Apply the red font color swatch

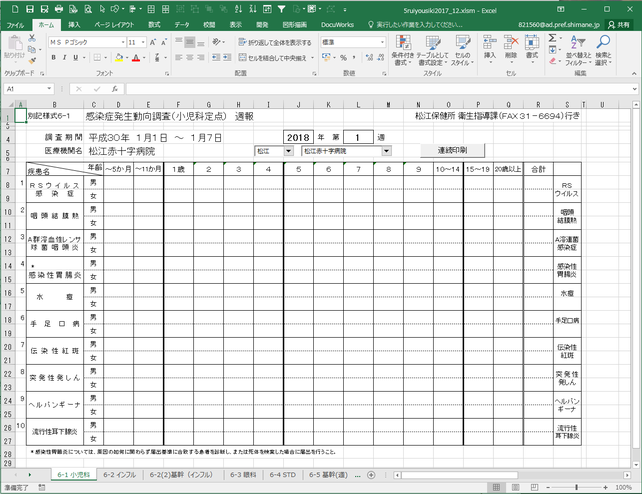pos(136,58)
